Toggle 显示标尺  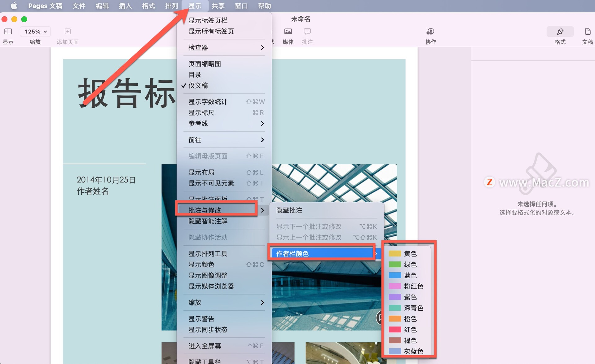224,112
